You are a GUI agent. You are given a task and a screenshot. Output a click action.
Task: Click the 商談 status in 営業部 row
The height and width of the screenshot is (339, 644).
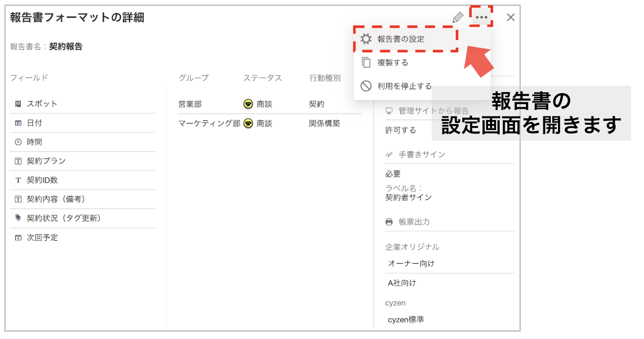tap(264, 104)
